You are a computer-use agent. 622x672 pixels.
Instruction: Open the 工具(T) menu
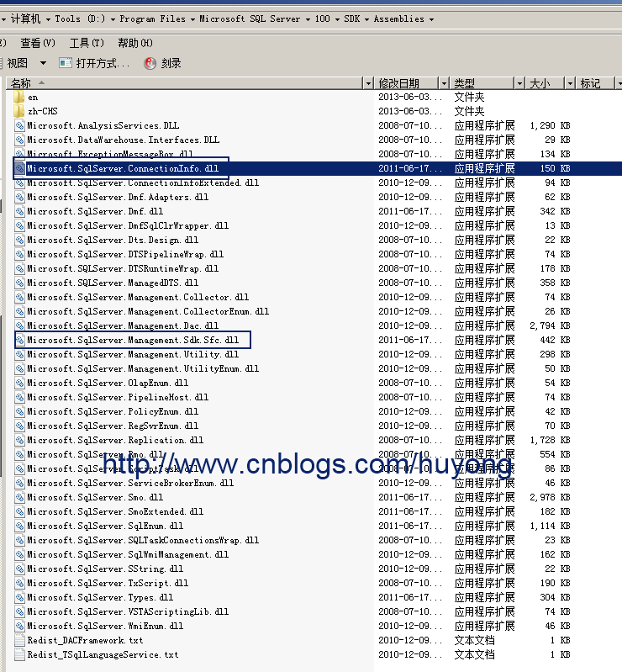pos(87,43)
